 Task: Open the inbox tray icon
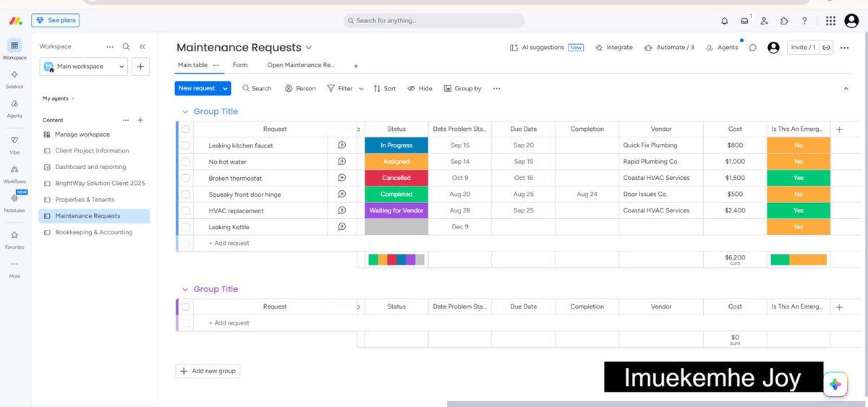pyautogui.click(x=744, y=21)
